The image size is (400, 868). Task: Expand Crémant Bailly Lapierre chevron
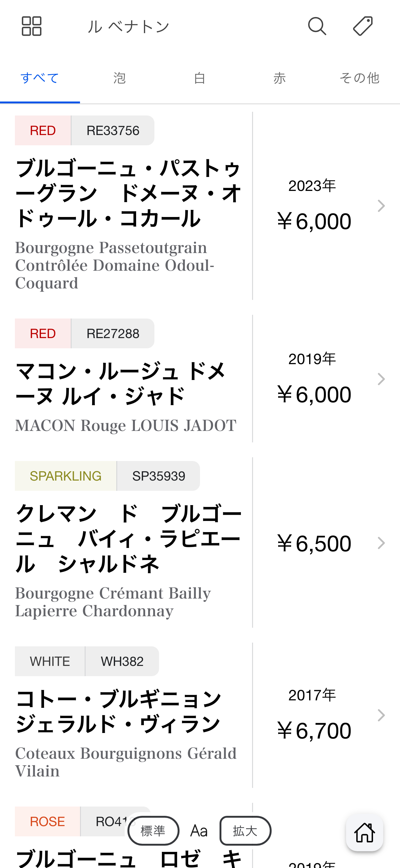click(x=381, y=543)
